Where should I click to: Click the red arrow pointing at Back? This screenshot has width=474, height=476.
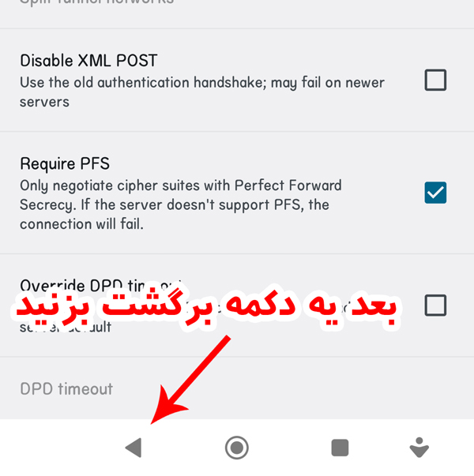coord(191,379)
